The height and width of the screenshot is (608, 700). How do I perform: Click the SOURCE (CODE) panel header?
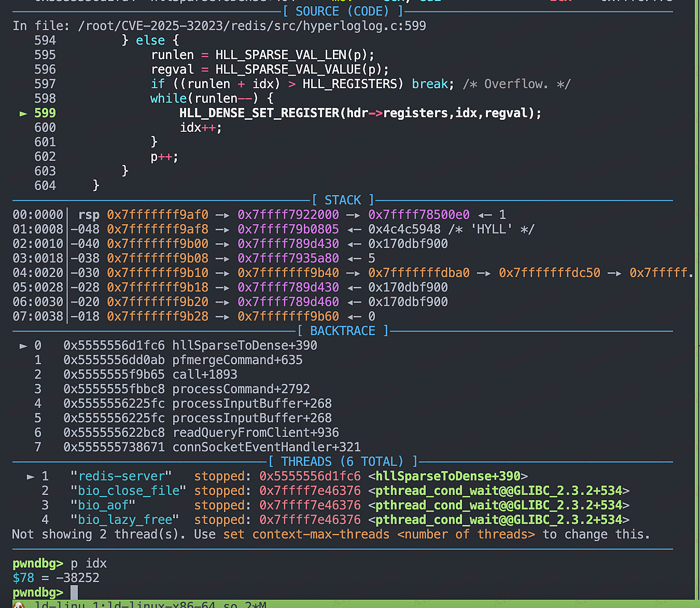[x=342, y=11]
